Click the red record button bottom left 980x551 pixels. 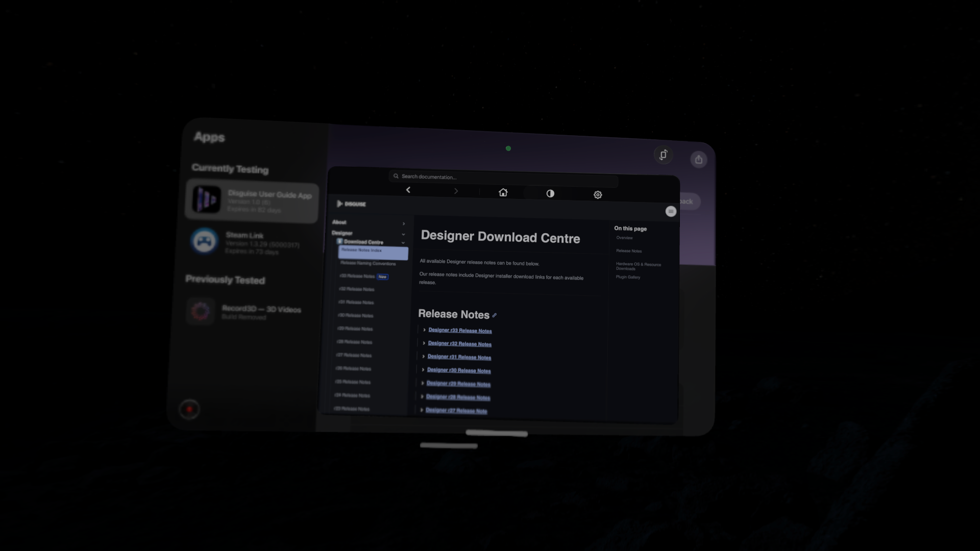(x=189, y=409)
